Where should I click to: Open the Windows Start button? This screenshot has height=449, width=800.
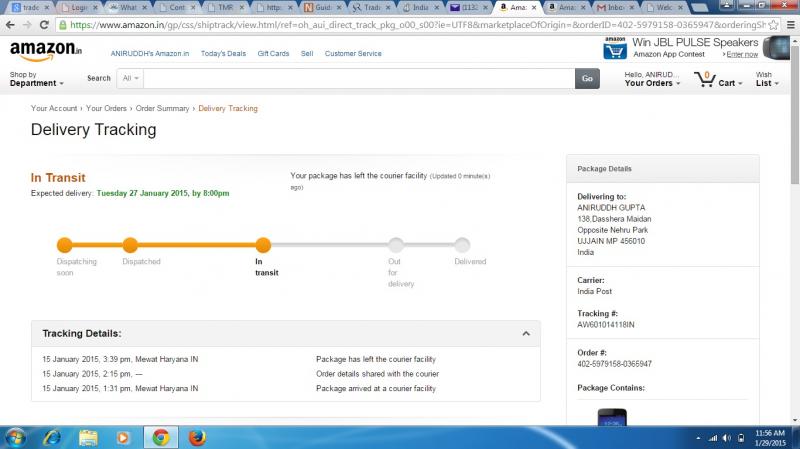click(15, 438)
